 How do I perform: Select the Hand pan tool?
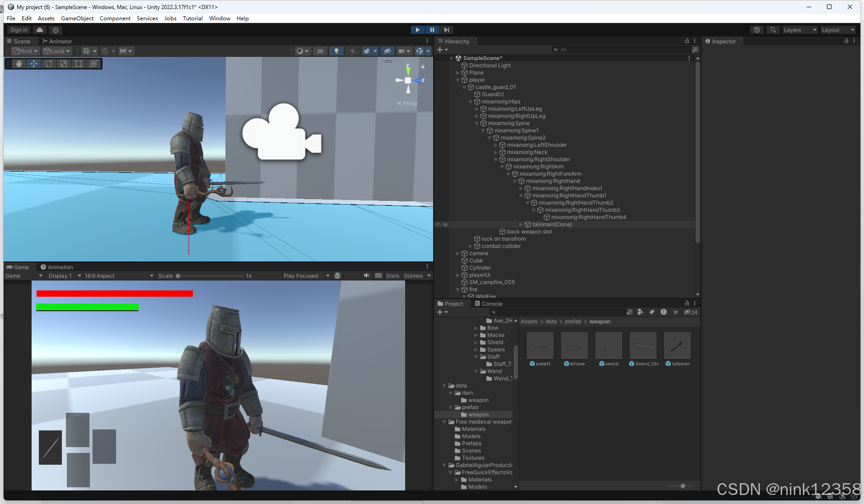19,63
